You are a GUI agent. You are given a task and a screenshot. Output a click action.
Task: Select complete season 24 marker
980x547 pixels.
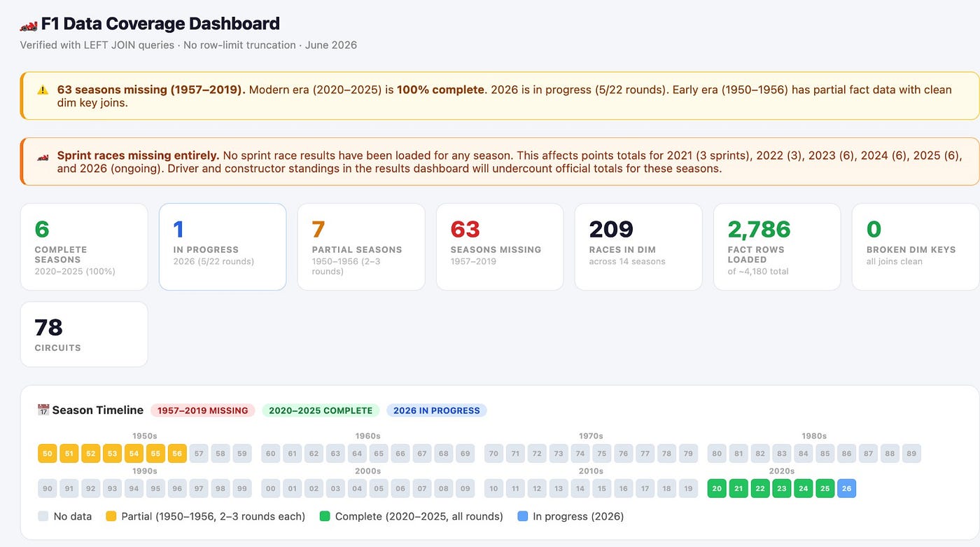(804, 488)
